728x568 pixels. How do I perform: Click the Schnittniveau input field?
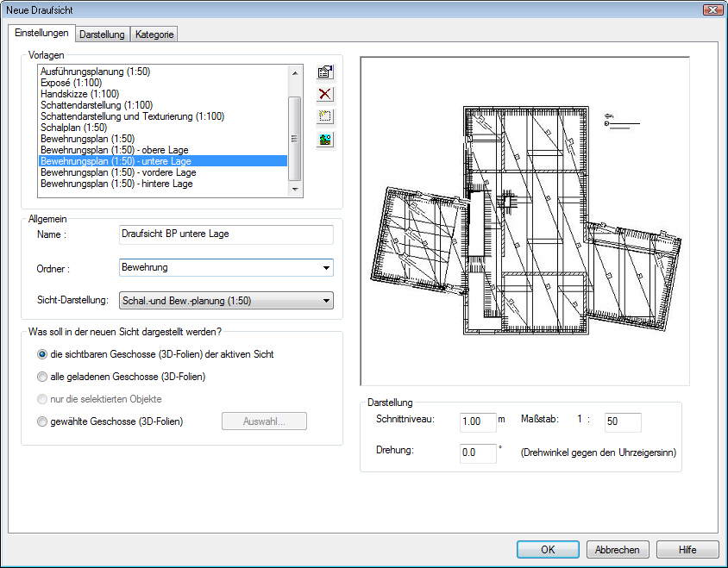[x=478, y=421]
